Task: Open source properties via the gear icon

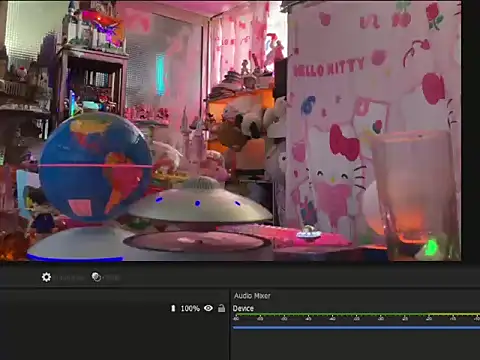Action: coord(46,277)
